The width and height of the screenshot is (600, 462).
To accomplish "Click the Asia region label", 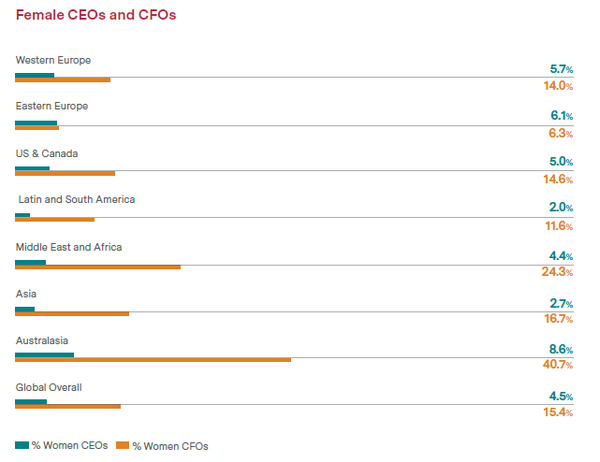I will 25,293.
